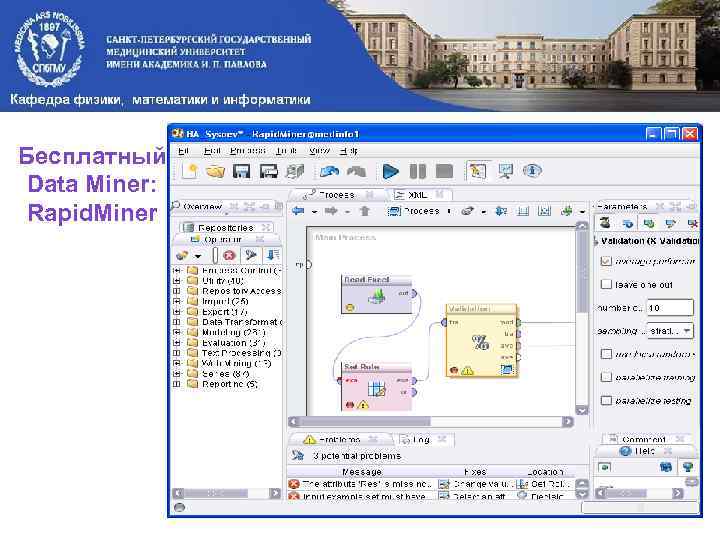720x540 pixels.
Task: Click the subprocess icon on Validation operator
Action: pyautogui.click(x=506, y=369)
